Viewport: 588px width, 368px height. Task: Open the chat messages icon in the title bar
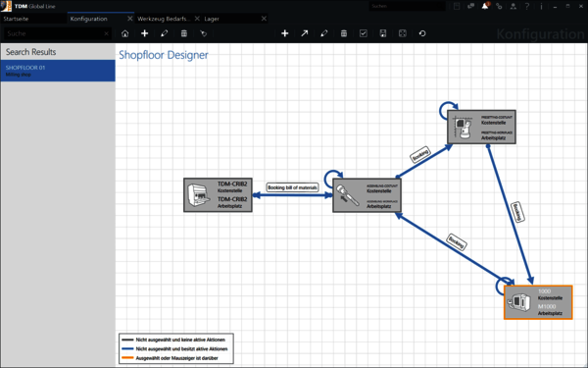(471, 6)
